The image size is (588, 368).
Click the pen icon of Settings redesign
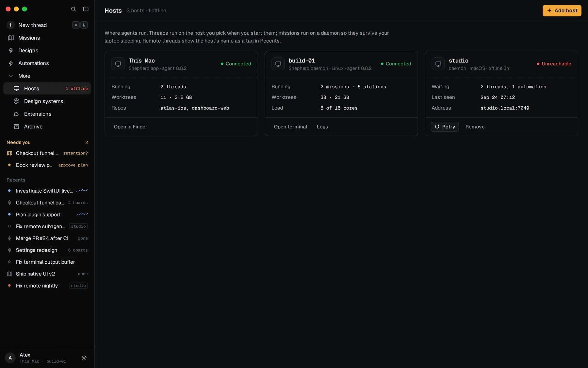(x=9, y=250)
